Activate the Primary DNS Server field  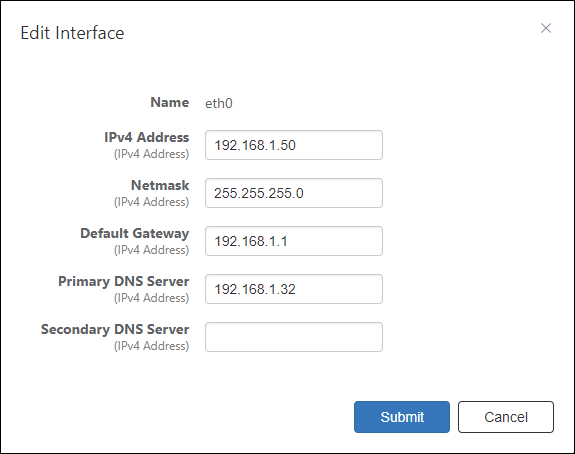click(294, 289)
